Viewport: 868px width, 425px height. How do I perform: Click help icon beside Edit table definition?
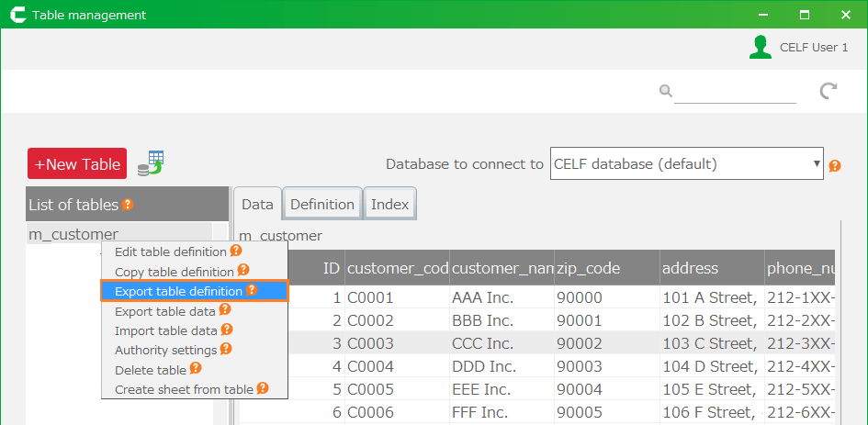[236, 251]
